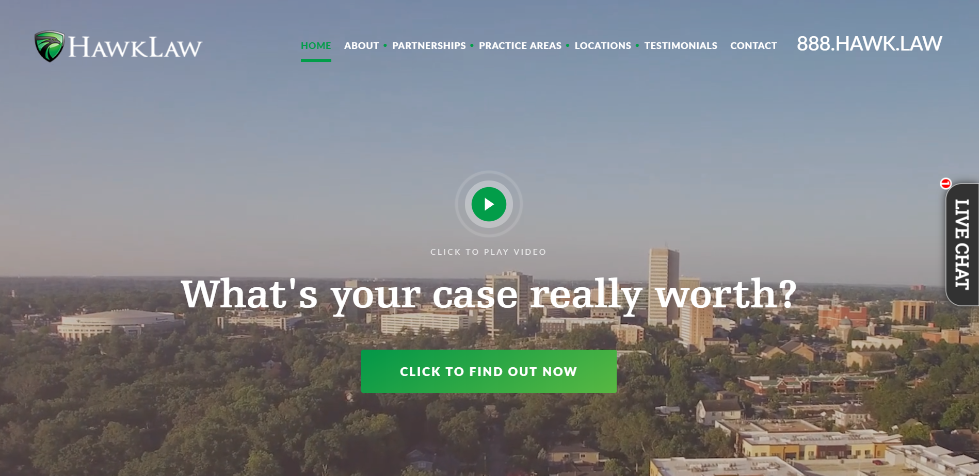Click the green hawk shield logo icon
This screenshot has height=476, width=980.
pyautogui.click(x=50, y=46)
